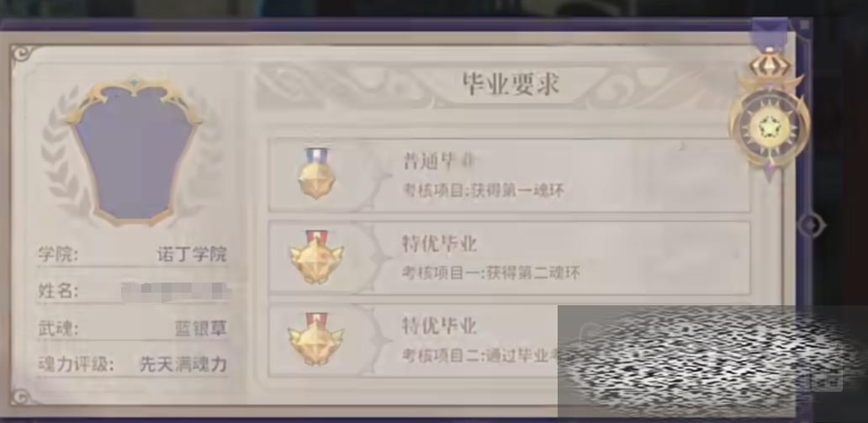The height and width of the screenshot is (423, 868).
Task: Click the 蓝银草 武魂 value
Action: 201,328
